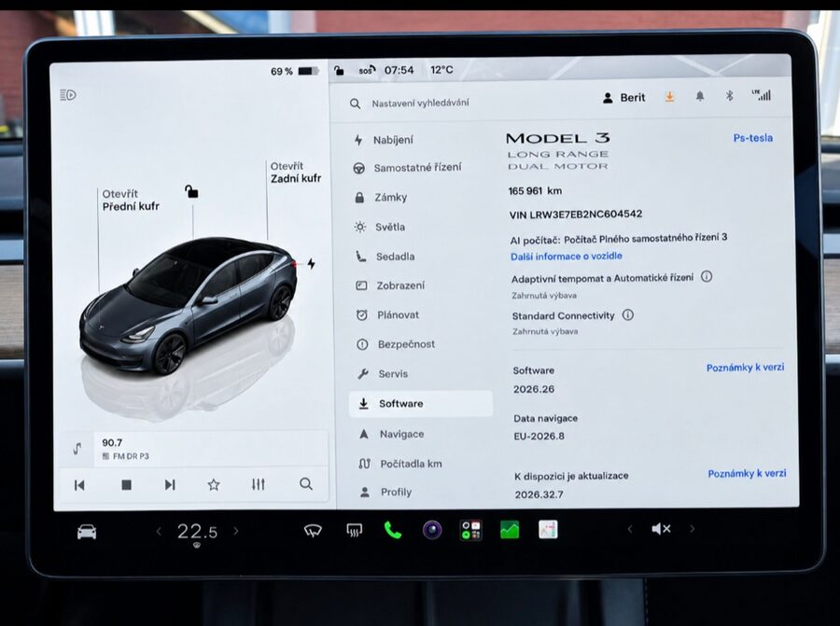Viewport: 840px width, 626px height.
Task: Open the Sedadla seats menu
Action: 385,257
